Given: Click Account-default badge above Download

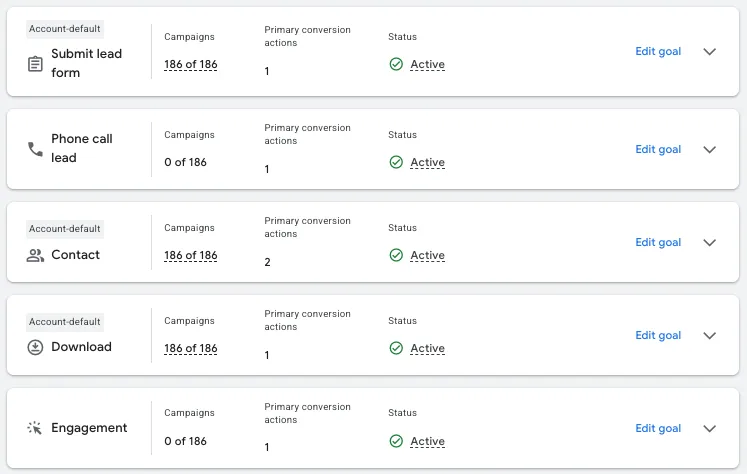Looking at the screenshot, I should click(x=65, y=322).
